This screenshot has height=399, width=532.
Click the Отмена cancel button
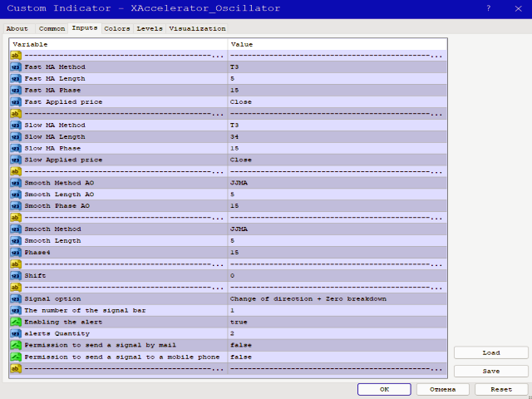pyautogui.click(x=443, y=390)
